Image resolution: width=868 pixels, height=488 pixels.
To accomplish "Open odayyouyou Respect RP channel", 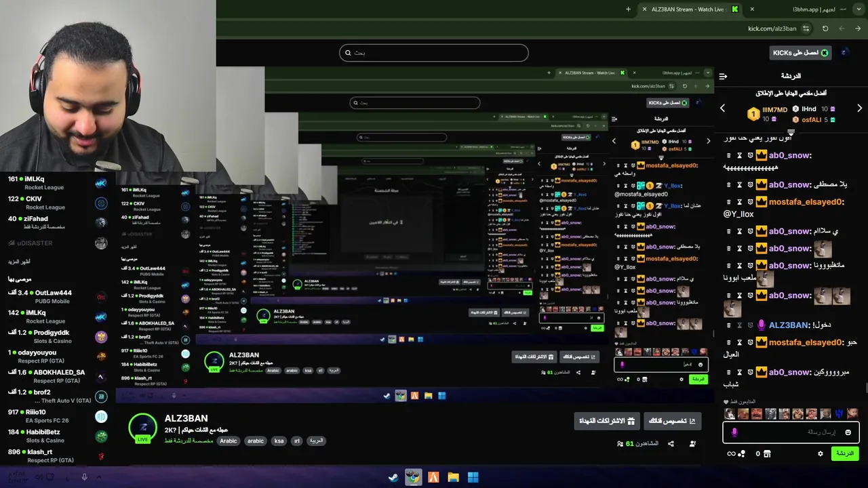I will [58, 356].
